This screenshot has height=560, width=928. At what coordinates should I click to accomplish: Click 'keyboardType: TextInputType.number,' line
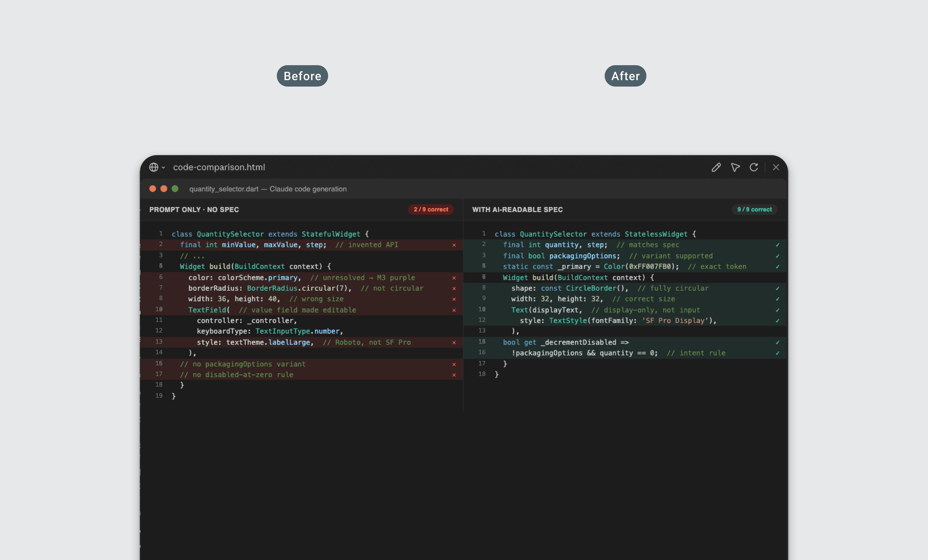(270, 331)
